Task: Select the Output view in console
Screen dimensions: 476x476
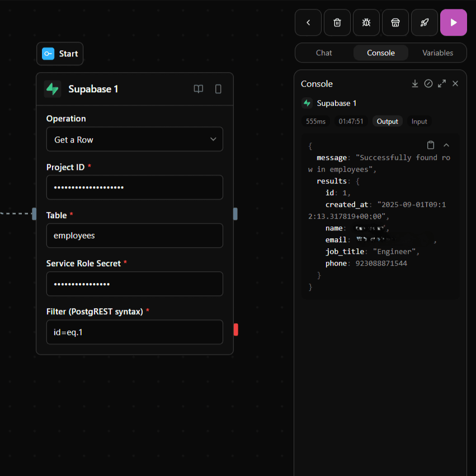Action: [x=387, y=121]
